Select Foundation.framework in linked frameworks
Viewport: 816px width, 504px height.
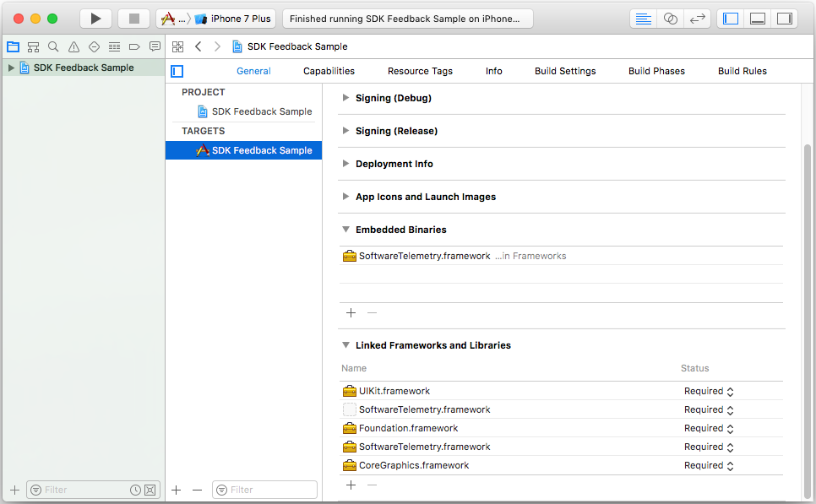click(561, 429)
